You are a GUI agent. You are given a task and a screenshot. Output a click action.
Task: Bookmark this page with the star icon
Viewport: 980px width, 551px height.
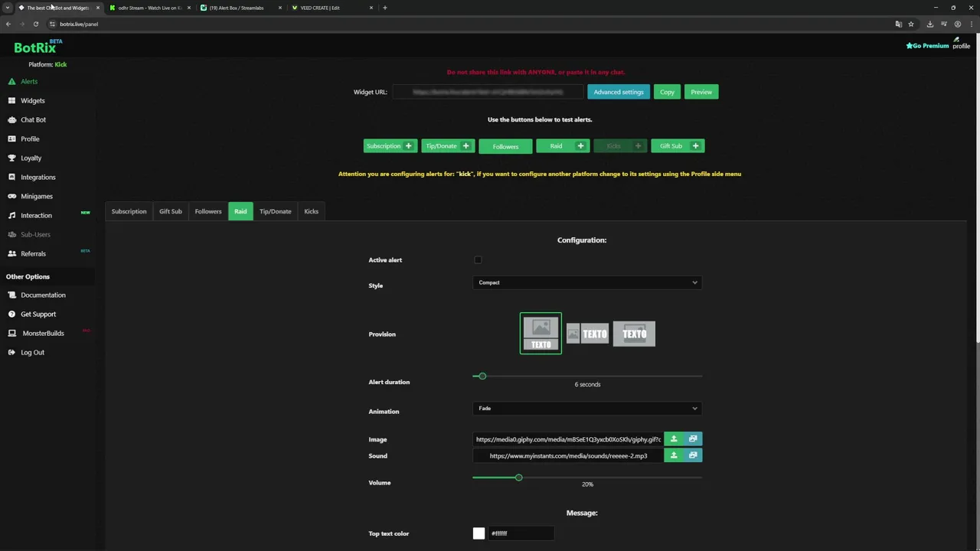910,24
